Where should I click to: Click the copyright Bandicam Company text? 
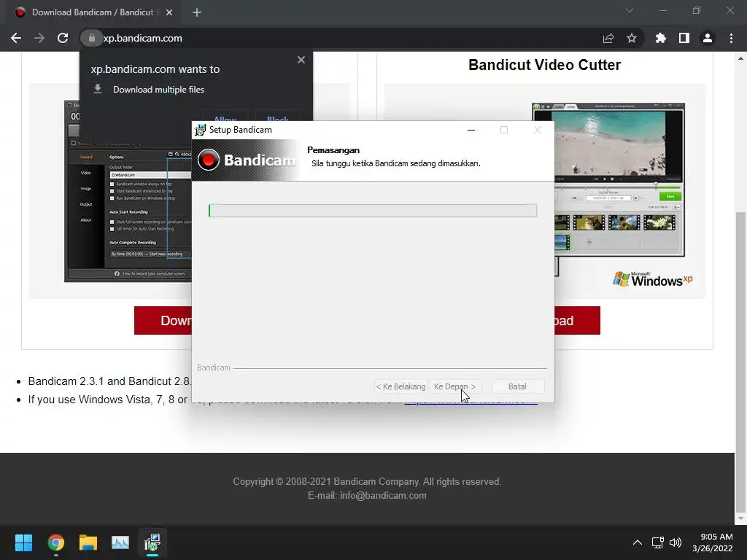[367, 481]
